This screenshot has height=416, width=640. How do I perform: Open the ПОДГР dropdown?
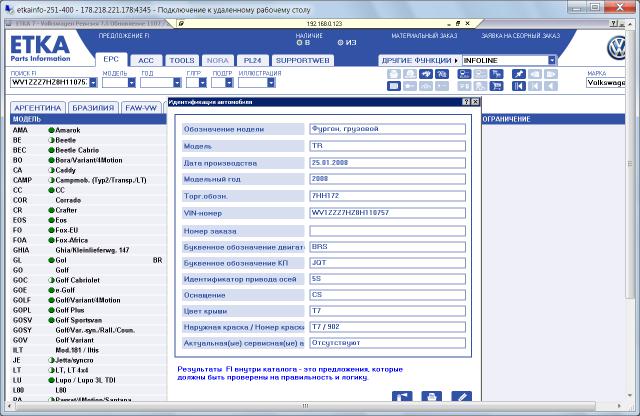coord(229,82)
